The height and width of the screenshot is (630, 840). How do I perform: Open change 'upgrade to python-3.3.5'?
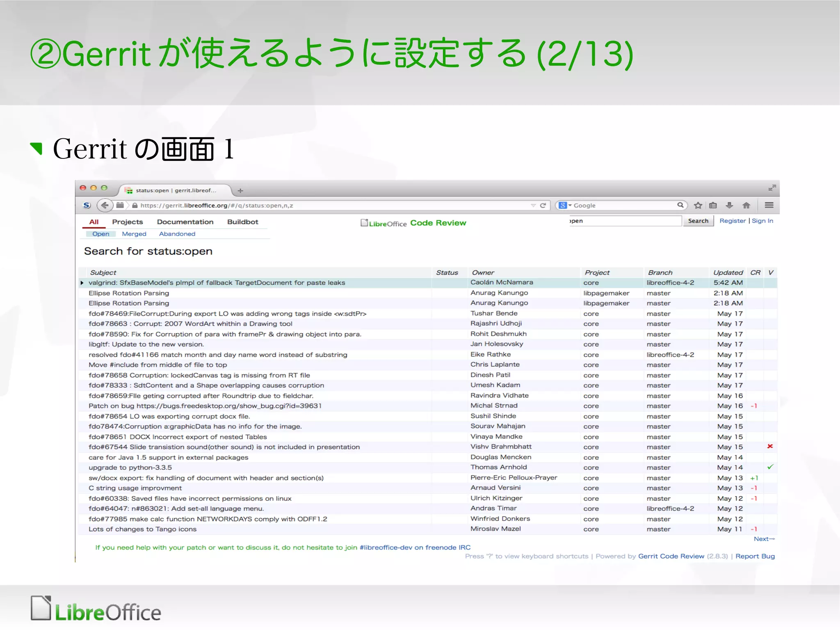pyautogui.click(x=130, y=467)
